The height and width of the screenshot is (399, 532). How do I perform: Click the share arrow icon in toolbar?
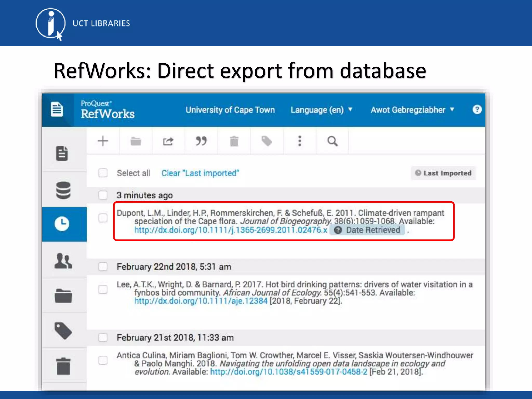[168, 141]
